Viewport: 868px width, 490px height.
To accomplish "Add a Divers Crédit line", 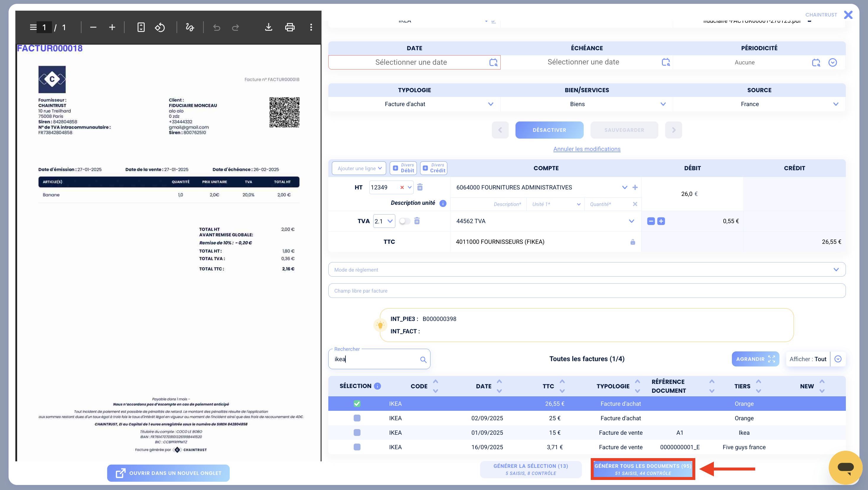I will [434, 168].
